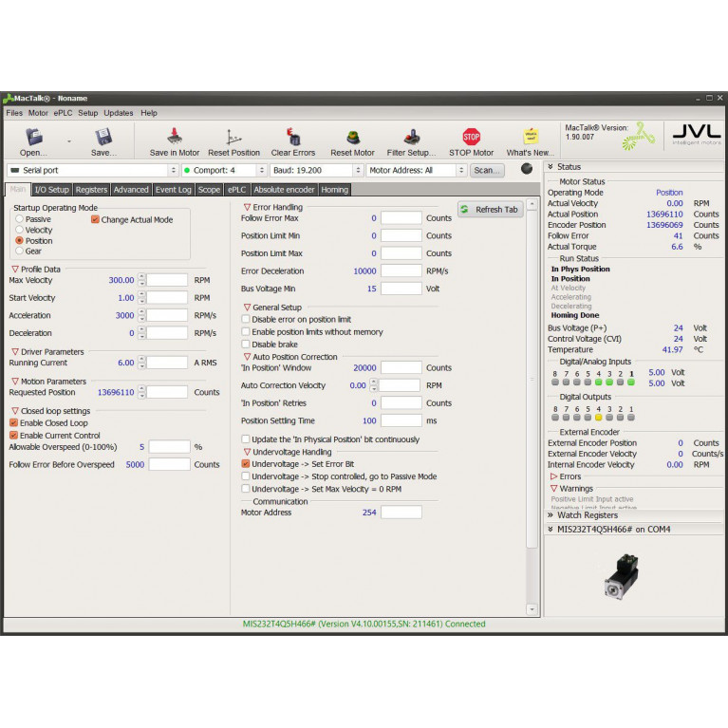Viewport: 728px width, 728px height.
Task: Open the Help menu
Action: click(x=149, y=113)
